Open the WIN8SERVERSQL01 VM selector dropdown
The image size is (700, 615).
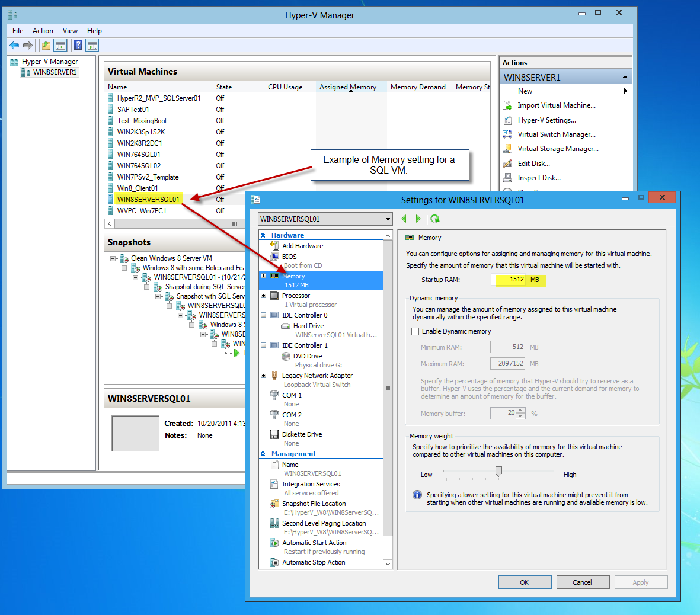pyautogui.click(x=388, y=219)
